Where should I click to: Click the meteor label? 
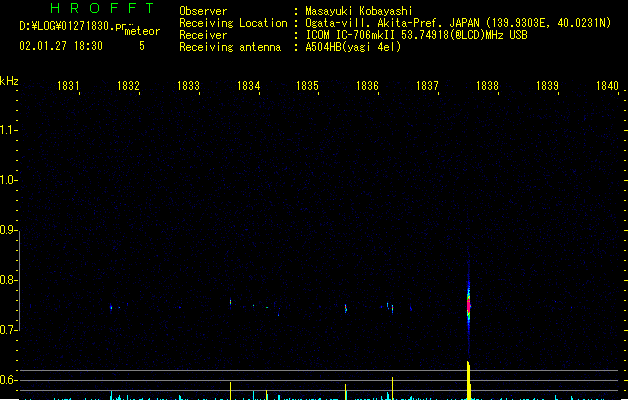click(x=142, y=31)
